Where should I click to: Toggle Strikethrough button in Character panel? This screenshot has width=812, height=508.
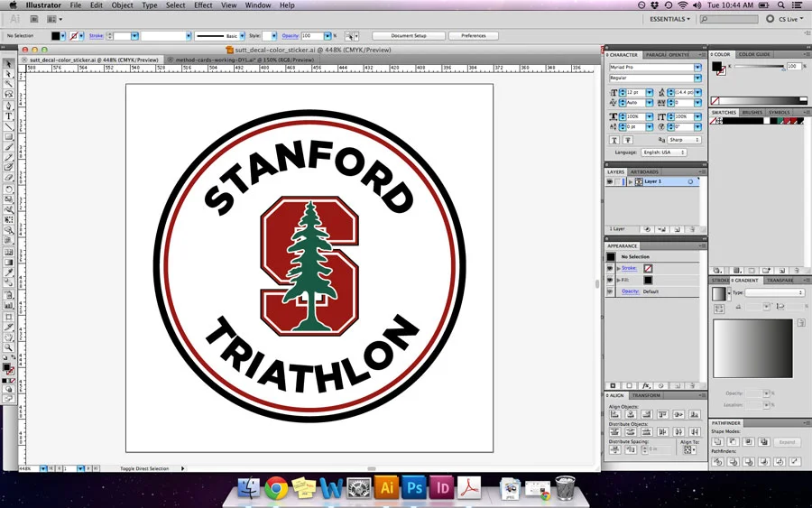tap(628, 140)
